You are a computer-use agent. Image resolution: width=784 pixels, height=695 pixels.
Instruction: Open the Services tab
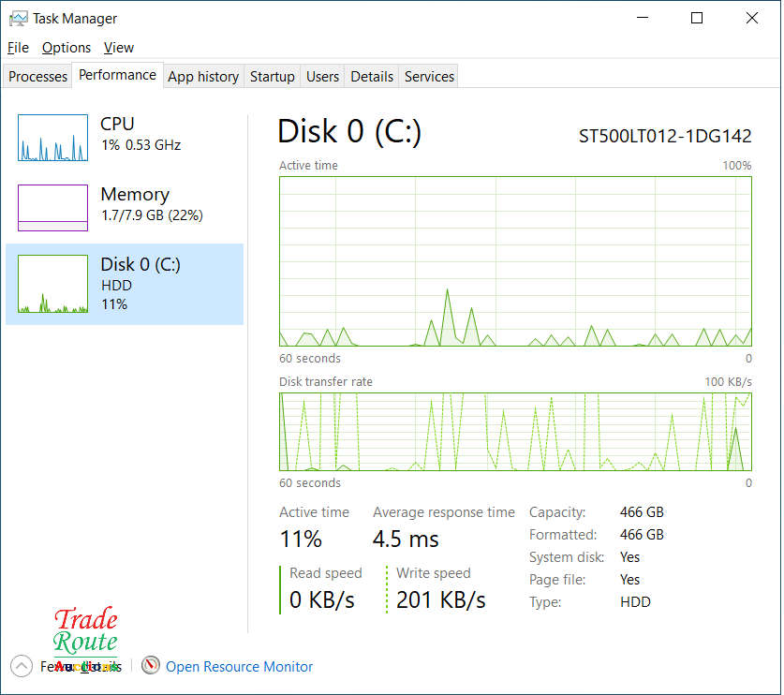[429, 77]
